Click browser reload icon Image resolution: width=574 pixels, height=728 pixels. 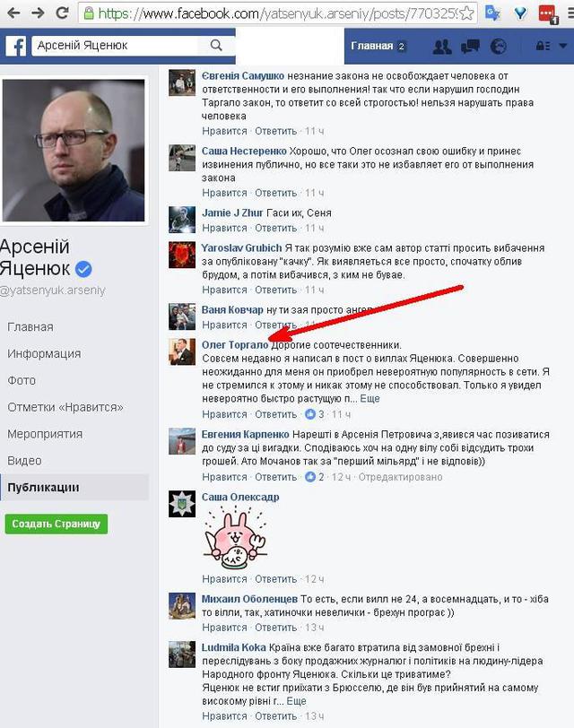point(62,13)
